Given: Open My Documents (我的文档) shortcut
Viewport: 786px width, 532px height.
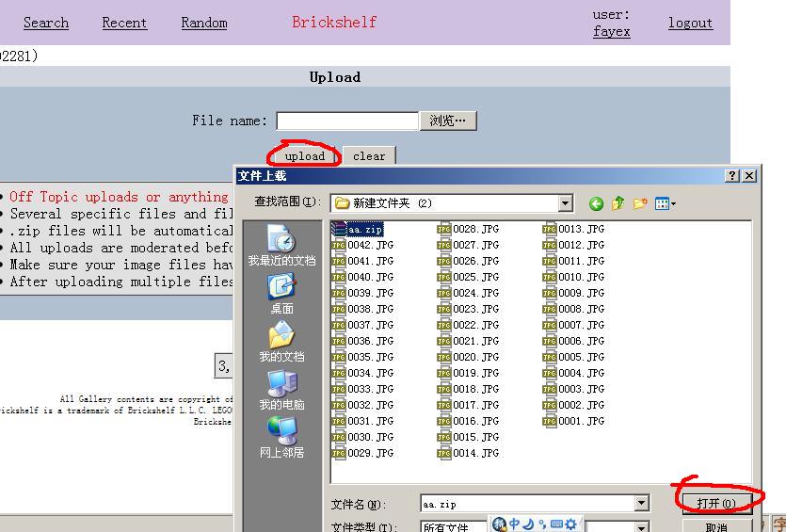Looking at the screenshot, I should coord(281,341).
